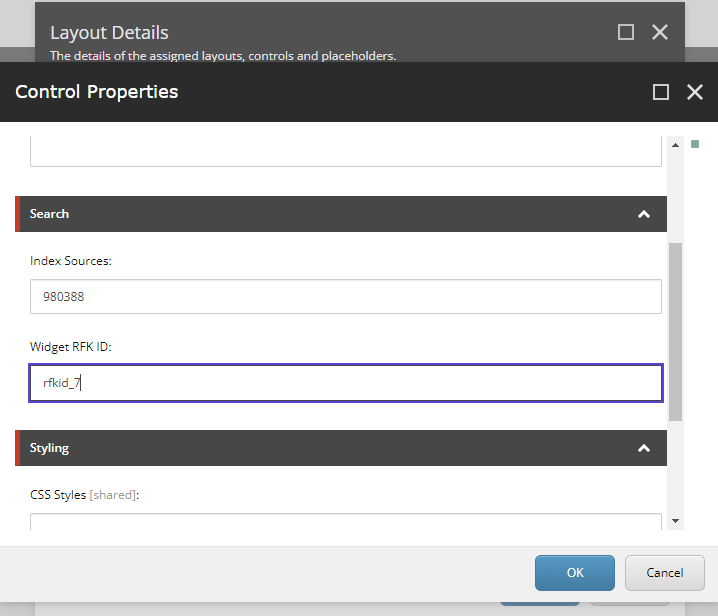
Task: Close the Layout Details window
Action: pyautogui.click(x=660, y=32)
